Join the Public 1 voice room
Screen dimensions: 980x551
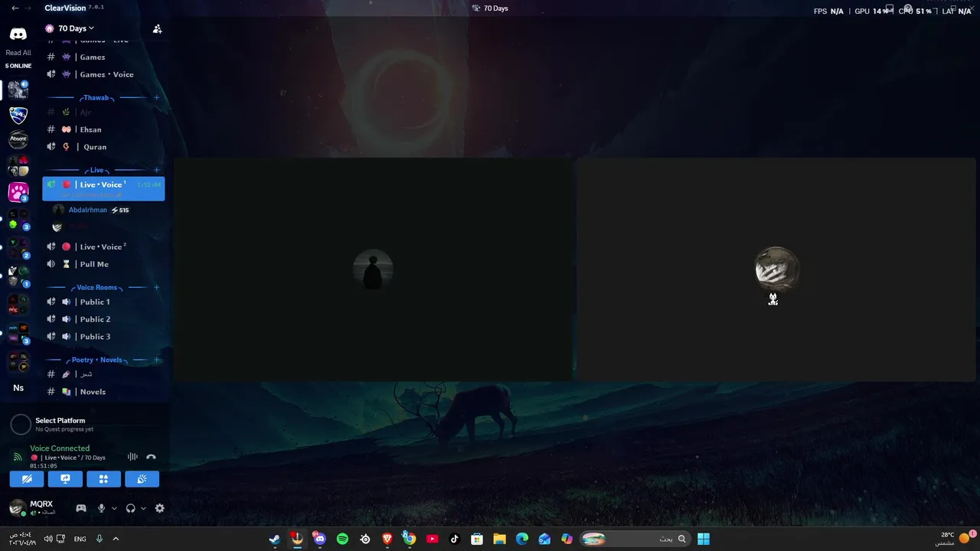pos(95,302)
